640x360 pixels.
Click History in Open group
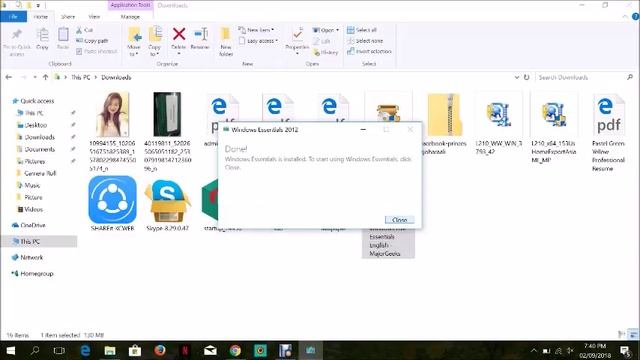click(x=326, y=52)
